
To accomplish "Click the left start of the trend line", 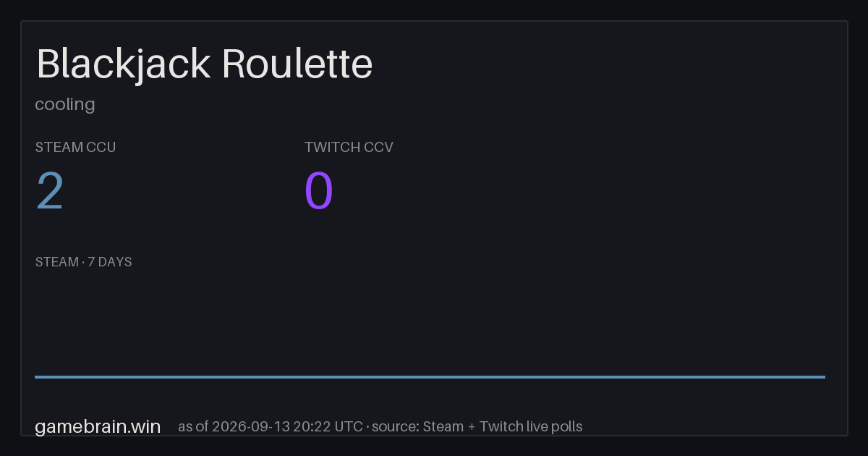I will point(38,376).
